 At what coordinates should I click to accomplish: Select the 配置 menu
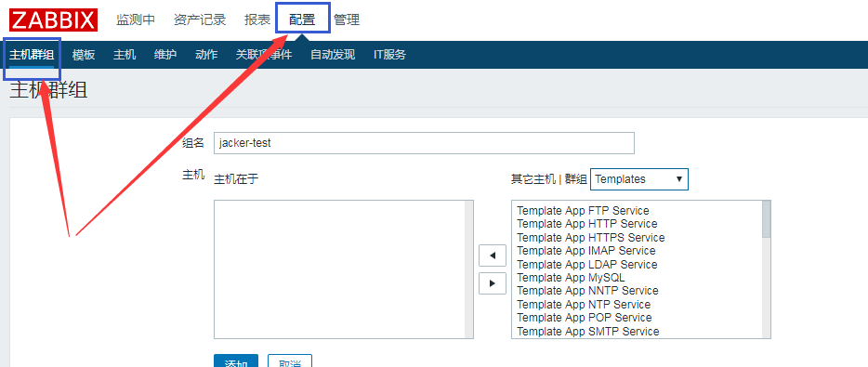[302, 20]
